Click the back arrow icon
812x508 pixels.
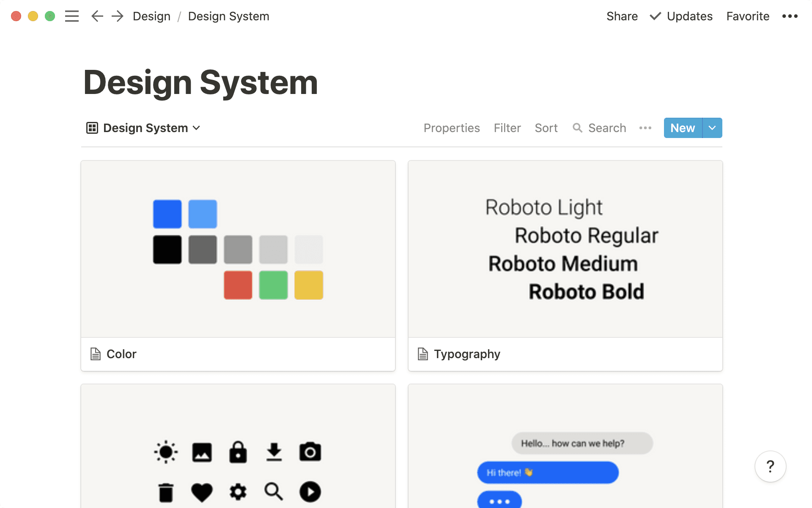coord(97,16)
